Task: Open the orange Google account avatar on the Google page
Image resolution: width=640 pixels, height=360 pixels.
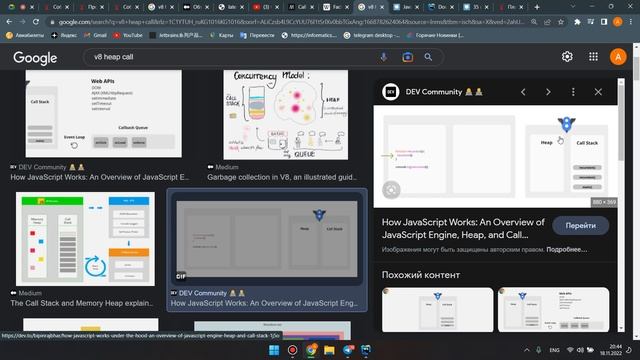Action: click(x=618, y=57)
